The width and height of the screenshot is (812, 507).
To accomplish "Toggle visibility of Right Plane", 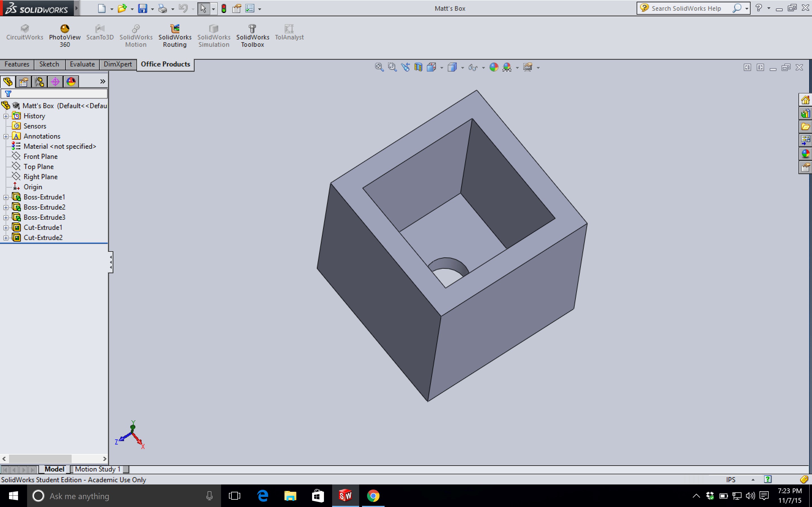I will [x=40, y=176].
